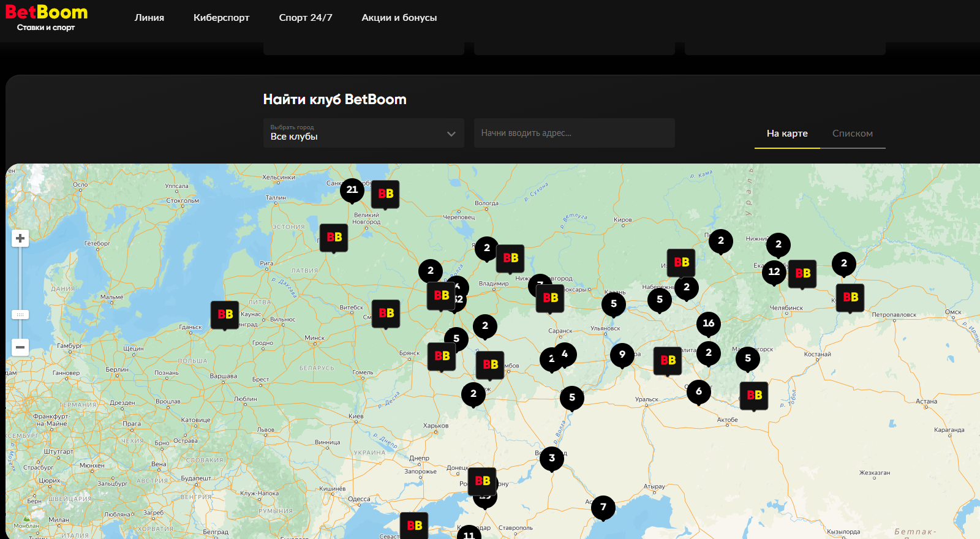980x539 pixels.
Task: Select the BB marker near Ижевск
Action: point(681,263)
